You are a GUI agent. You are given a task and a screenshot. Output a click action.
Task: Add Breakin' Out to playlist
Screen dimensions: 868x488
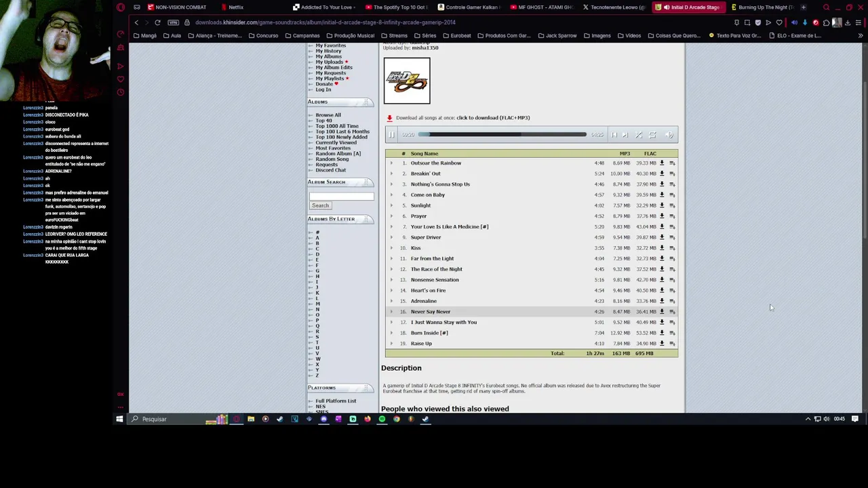click(x=672, y=174)
